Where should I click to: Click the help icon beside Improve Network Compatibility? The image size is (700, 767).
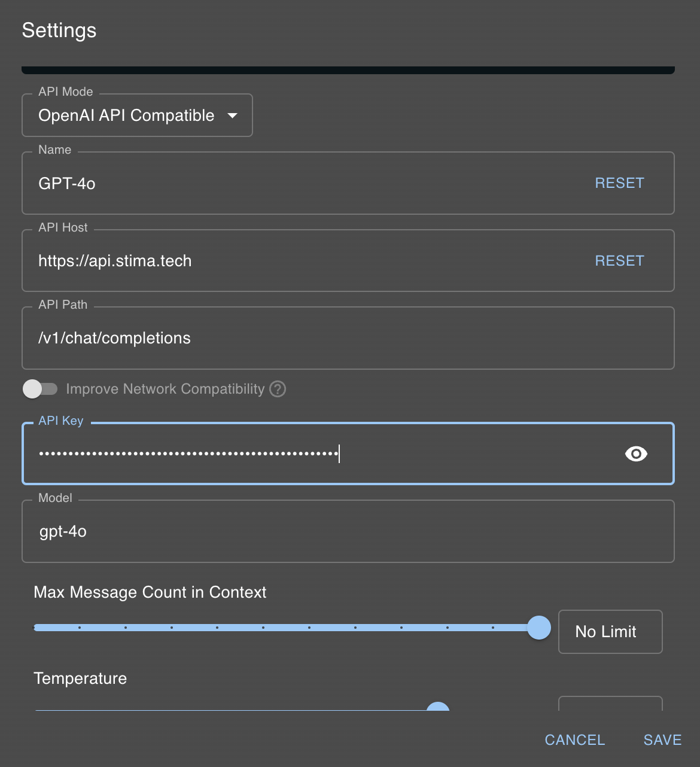click(x=278, y=389)
